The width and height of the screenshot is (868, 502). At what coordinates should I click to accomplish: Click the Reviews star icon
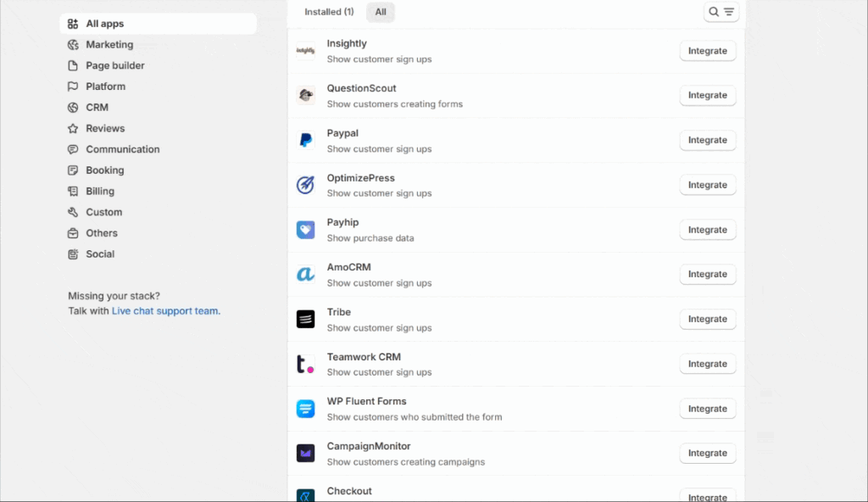[73, 129]
